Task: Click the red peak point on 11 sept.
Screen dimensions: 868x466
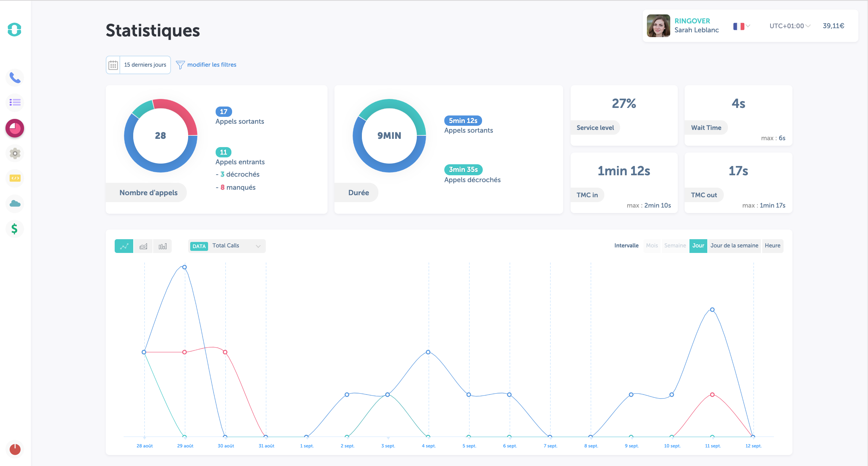Action: (x=712, y=395)
